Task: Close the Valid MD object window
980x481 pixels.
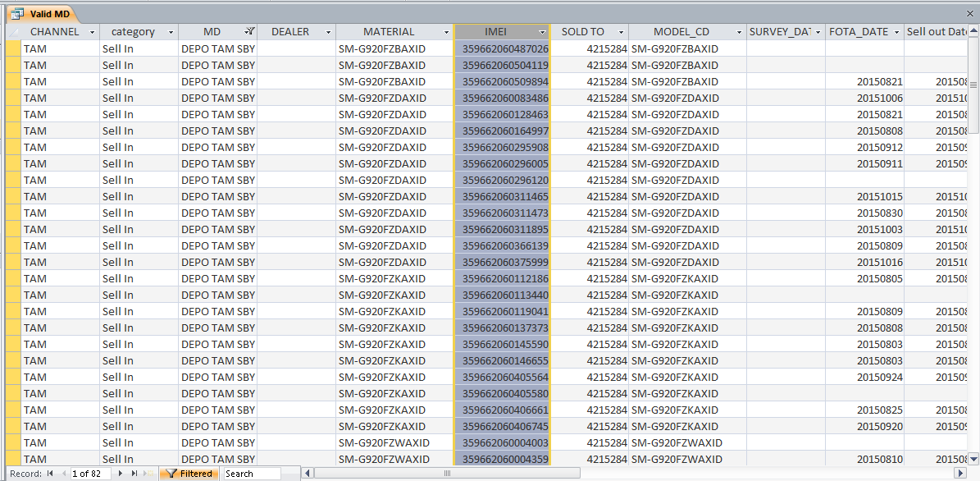Action: click(x=970, y=13)
